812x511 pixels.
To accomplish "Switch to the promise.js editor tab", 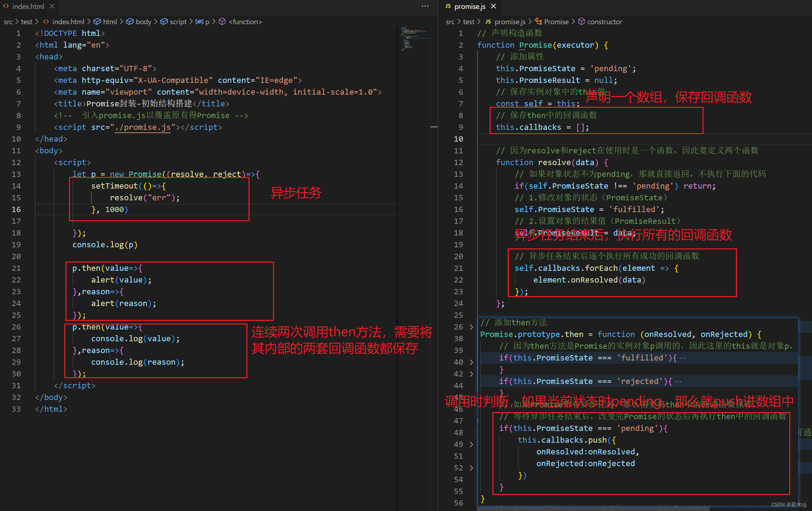I will [470, 6].
